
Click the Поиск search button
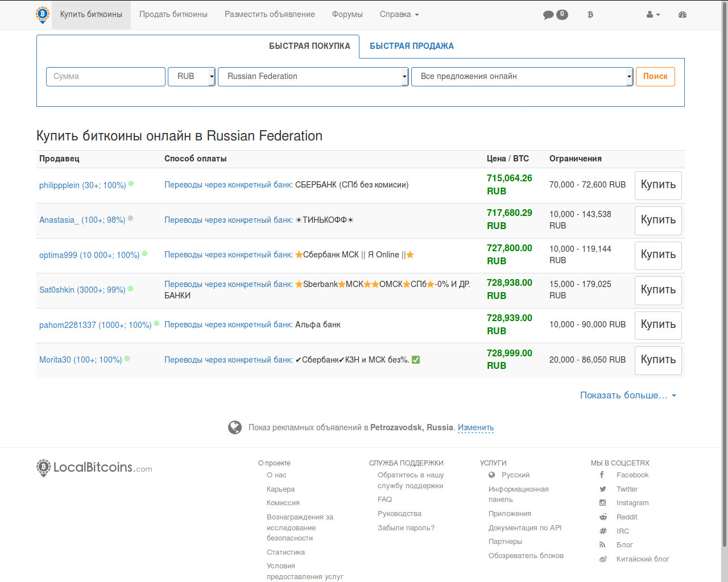(655, 77)
